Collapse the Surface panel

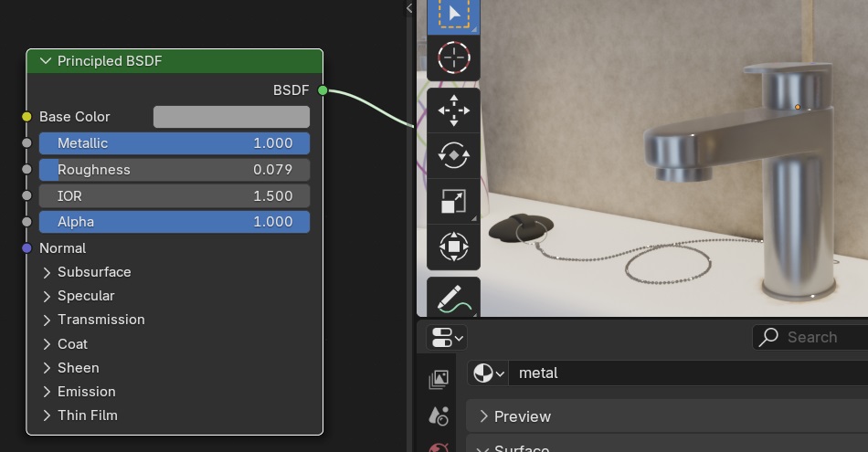click(x=667, y=445)
